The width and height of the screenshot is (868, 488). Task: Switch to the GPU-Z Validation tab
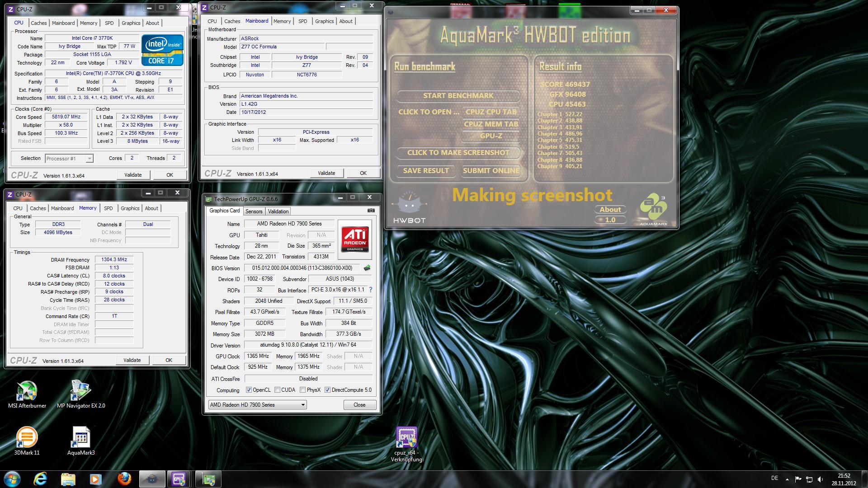point(278,211)
